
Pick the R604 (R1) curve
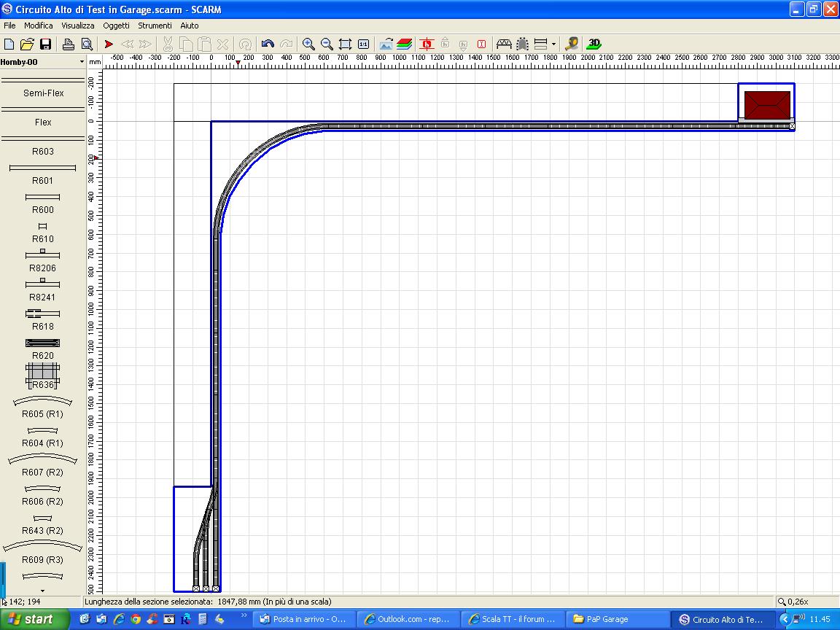(43, 437)
